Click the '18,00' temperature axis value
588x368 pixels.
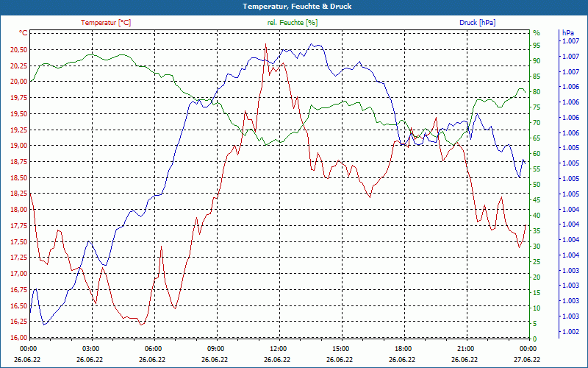18,210
